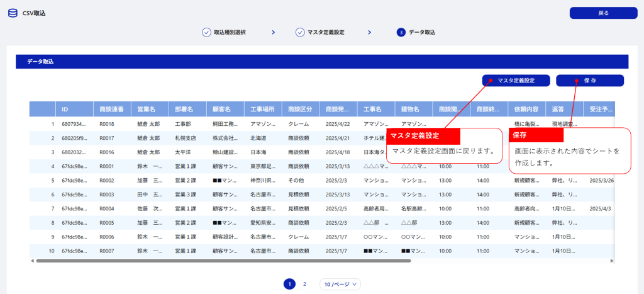Click the table scrollbar right arrow
Viewport: 644px width, 294px height.
[x=612, y=261]
